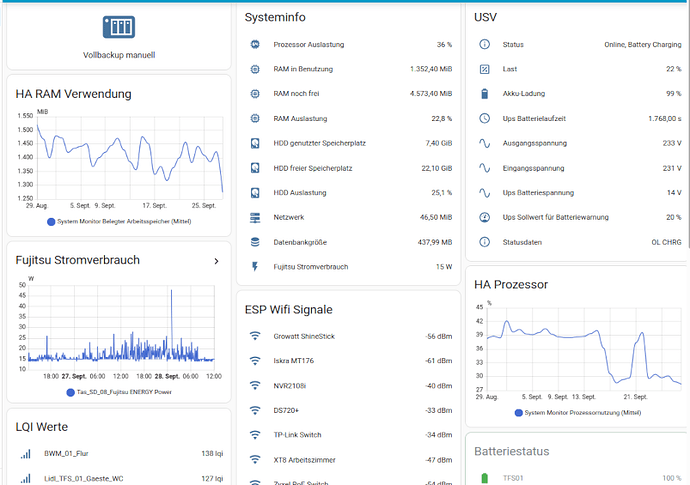Click the HDD genutzter Speicherplatz disk icon
Viewport: 690px width, 485px height.
[x=255, y=143]
